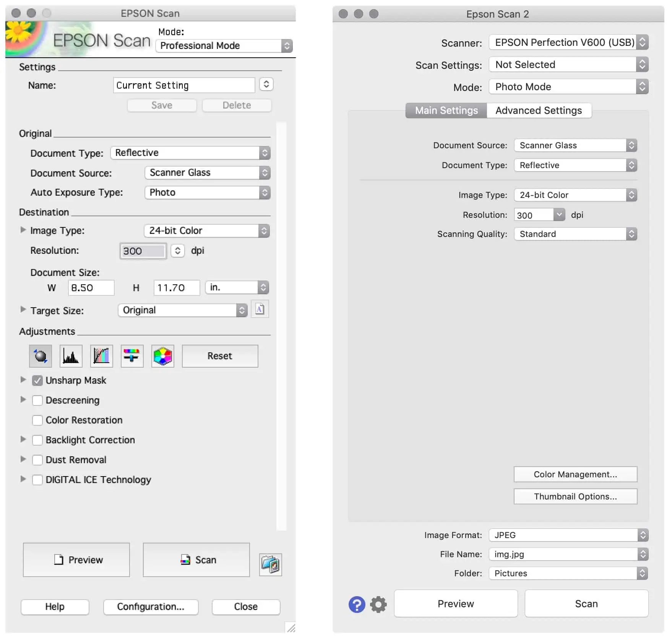Expand the Unsharp Mask options triangle
Viewport: 672px width, 642px height.
pyautogui.click(x=23, y=380)
